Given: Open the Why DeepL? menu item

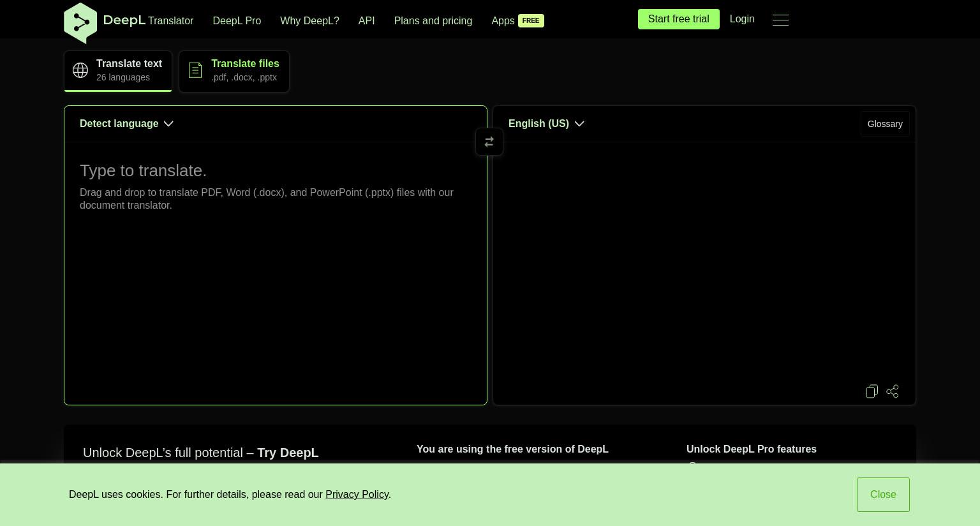Looking at the screenshot, I should click(x=309, y=20).
